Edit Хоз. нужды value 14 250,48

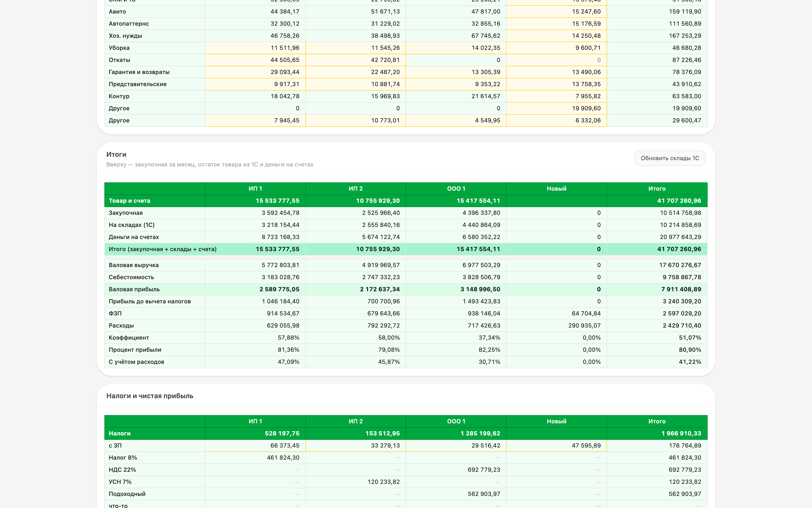click(557, 36)
